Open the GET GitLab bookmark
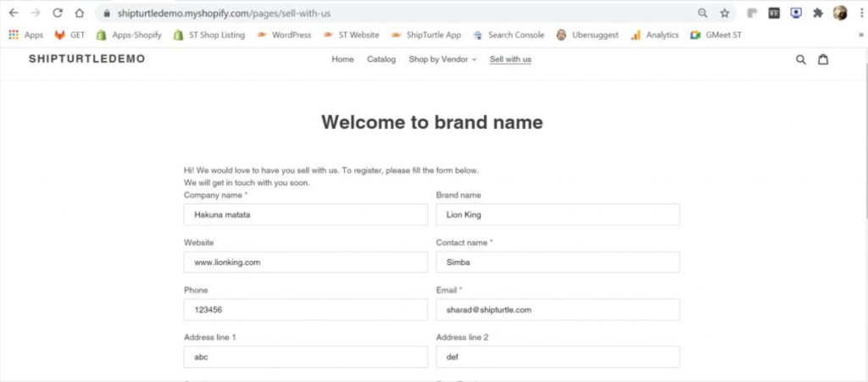Image resolution: width=868 pixels, height=382 pixels. 70,35
